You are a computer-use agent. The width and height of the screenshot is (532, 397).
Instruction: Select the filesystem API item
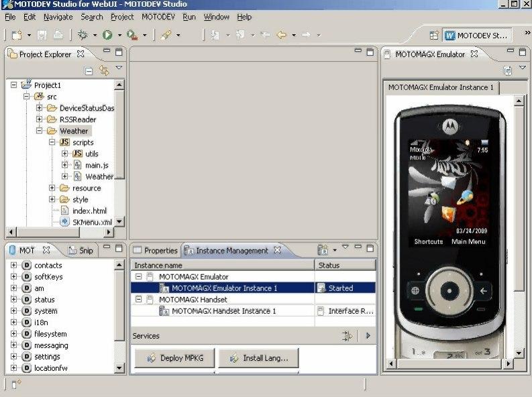click(x=50, y=334)
